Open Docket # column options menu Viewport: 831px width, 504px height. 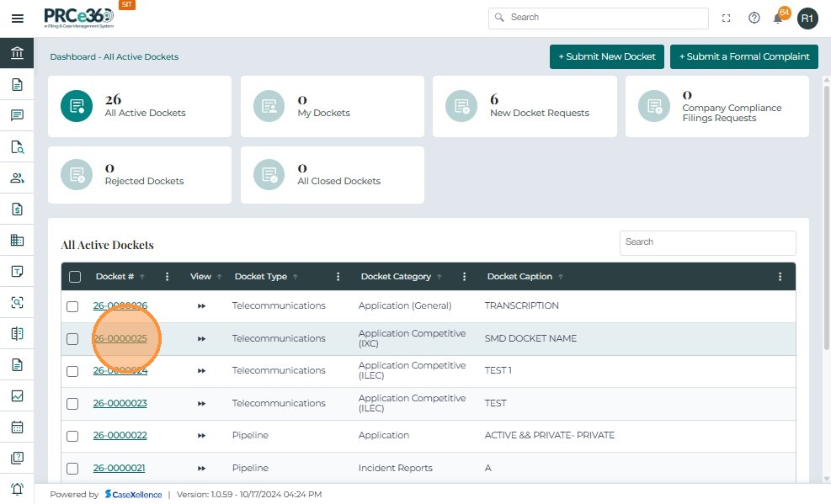tap(168, 277)
